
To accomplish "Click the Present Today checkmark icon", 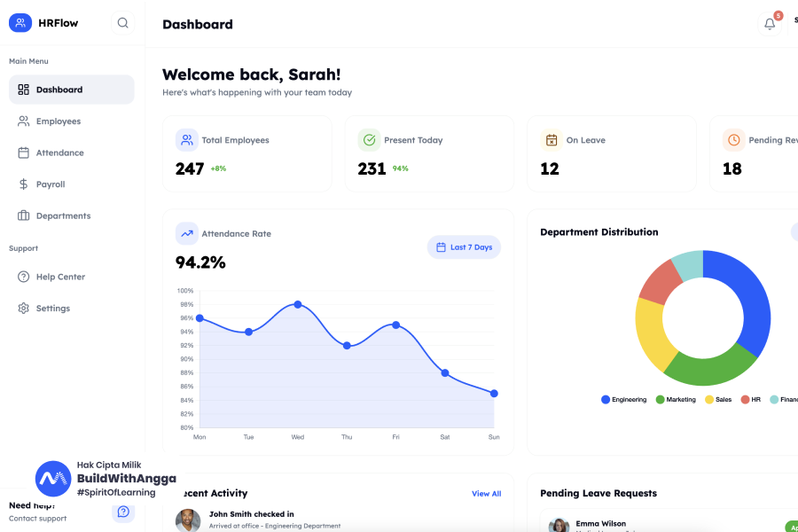I will click(x=369, y=140).
